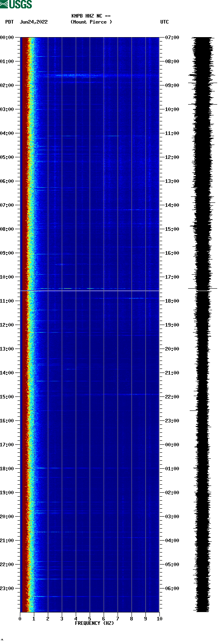Screen dimensions: 220x644
Task: Click the 09:00 UTC time tick label
Action: coord(172,85)
